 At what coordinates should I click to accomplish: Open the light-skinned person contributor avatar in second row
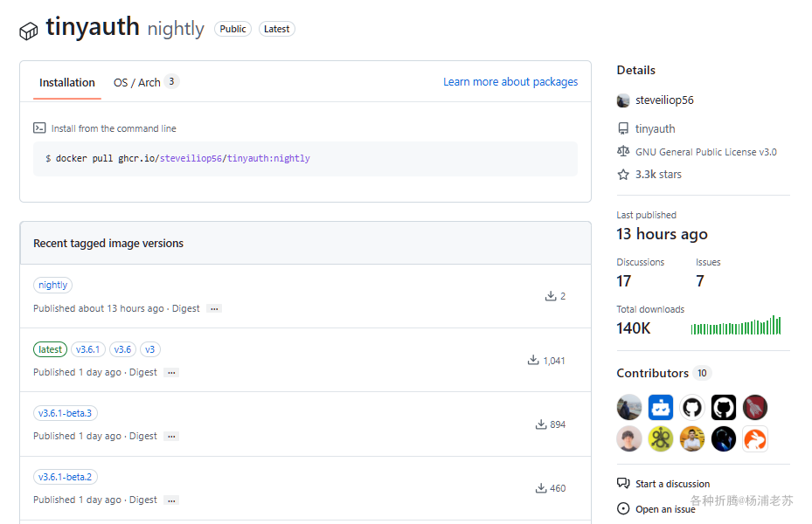(x=629, y=439)
